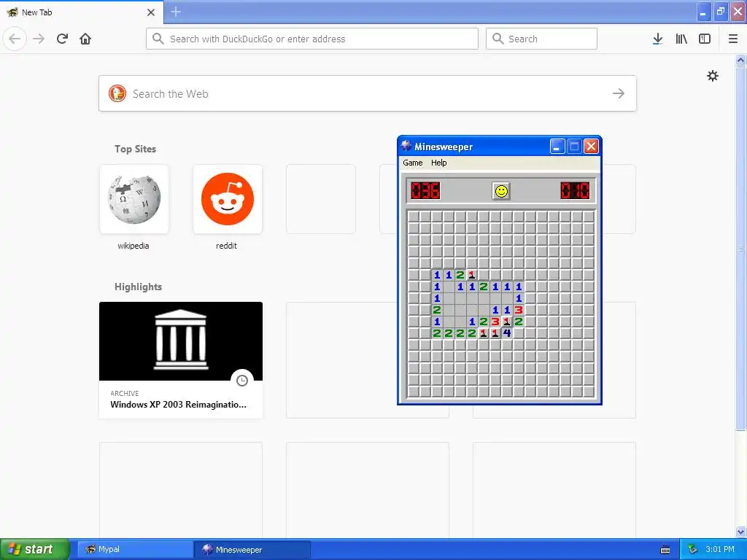Screen dimensions: 747x560
Task: Minimize the Minesweeper window
Action: 557,146
